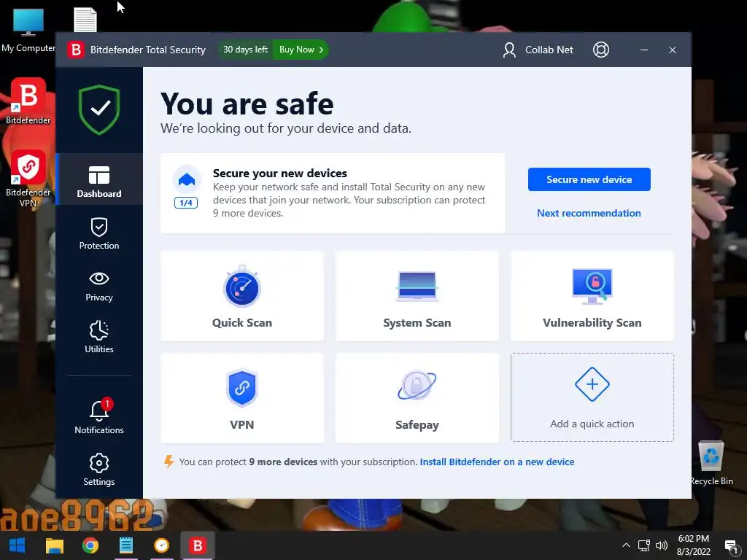Screen dimensions: 747x560
Task: Click the volume speaker tray icon
Action: pos(661,545)
